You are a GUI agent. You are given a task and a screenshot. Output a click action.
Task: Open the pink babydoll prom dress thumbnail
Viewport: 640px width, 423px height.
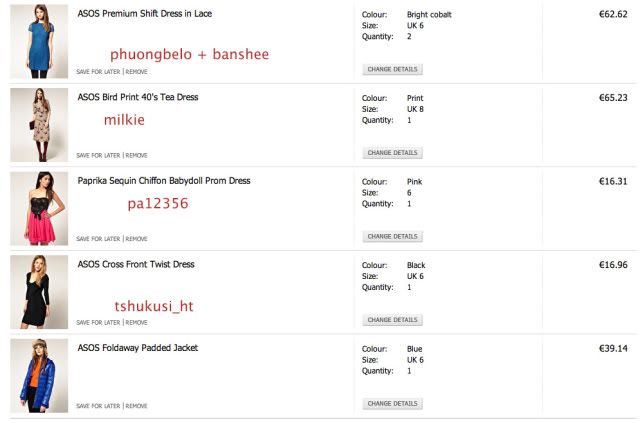pyautogui.click(x=39, y=209)
